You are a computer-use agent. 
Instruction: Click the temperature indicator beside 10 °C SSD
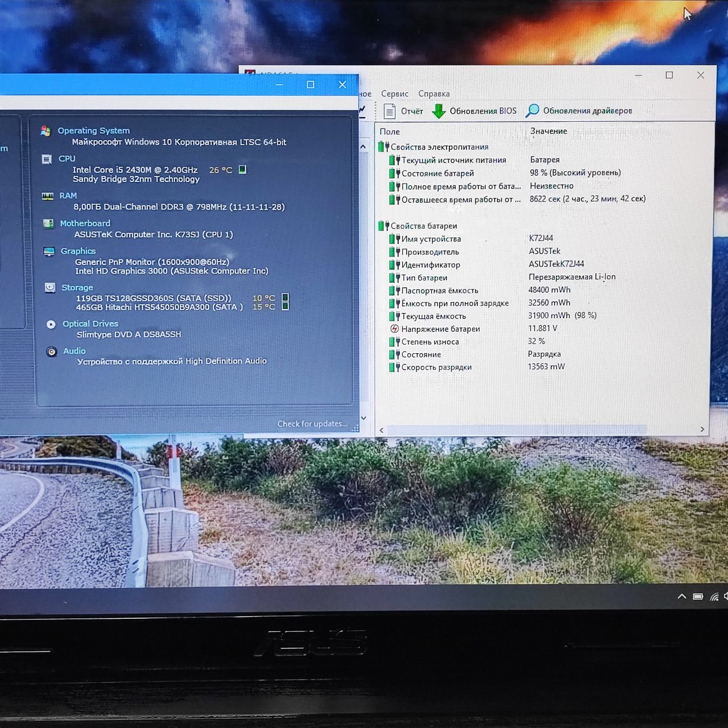pos(286,297)
